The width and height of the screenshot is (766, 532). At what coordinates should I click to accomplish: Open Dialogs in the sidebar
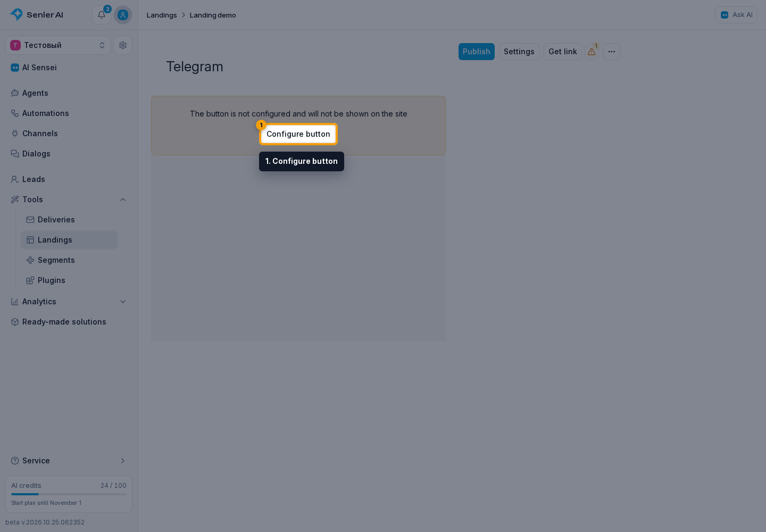(69, 154)
